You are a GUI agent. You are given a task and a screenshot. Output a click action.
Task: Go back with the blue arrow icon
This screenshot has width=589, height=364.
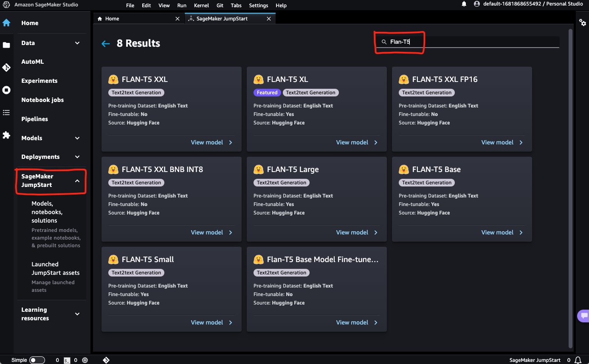pos(106,44)
